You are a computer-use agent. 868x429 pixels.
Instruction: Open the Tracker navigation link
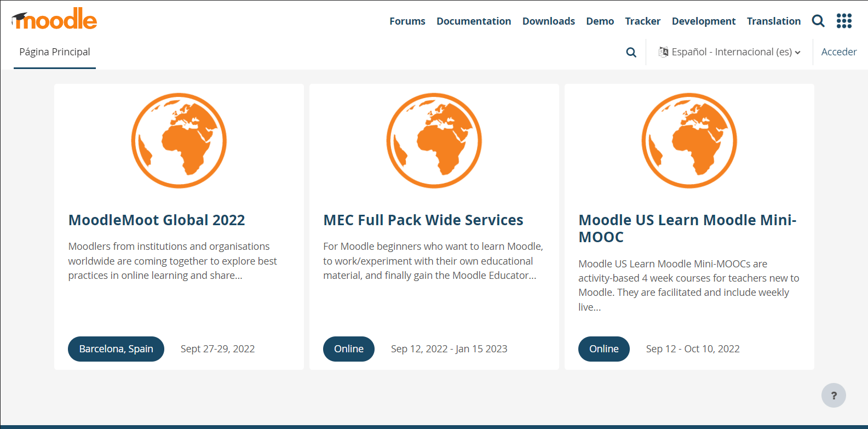tap(643, 21)
